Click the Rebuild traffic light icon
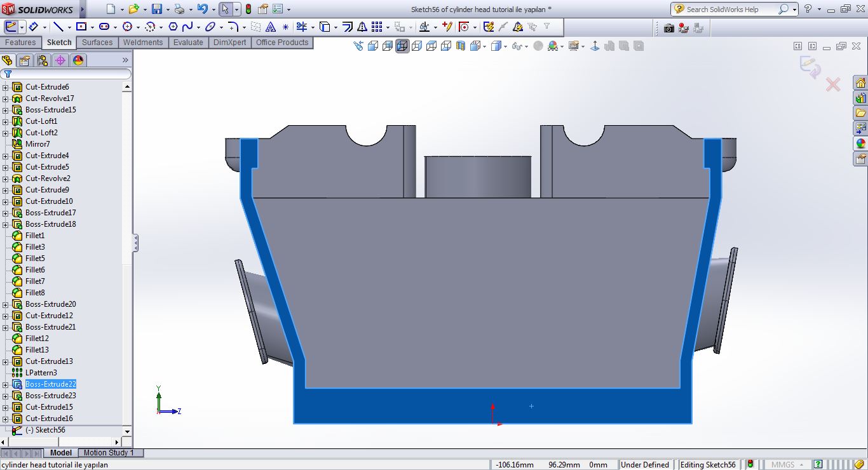This screenshot has width=868, height=470. (x=248, y=10)
